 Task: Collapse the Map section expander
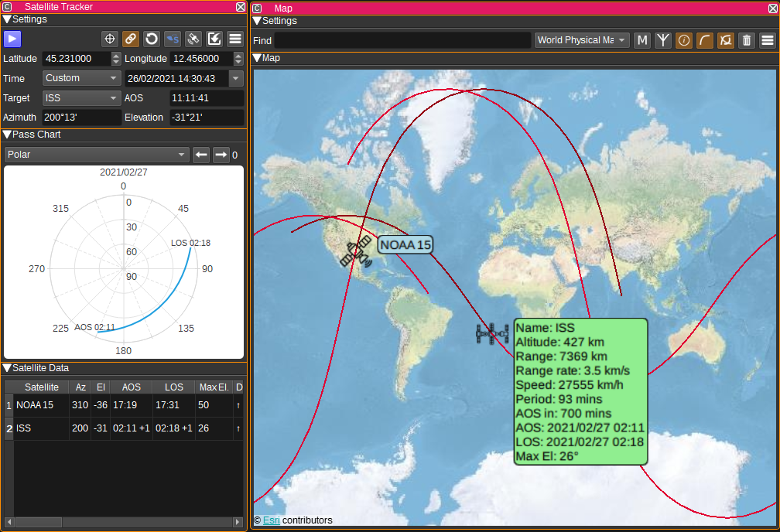click(x=257, y=58)
